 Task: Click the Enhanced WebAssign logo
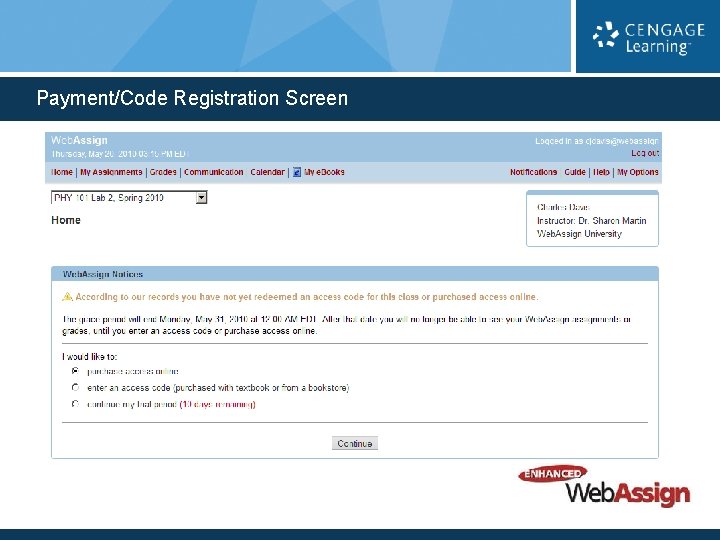(604, 486)
